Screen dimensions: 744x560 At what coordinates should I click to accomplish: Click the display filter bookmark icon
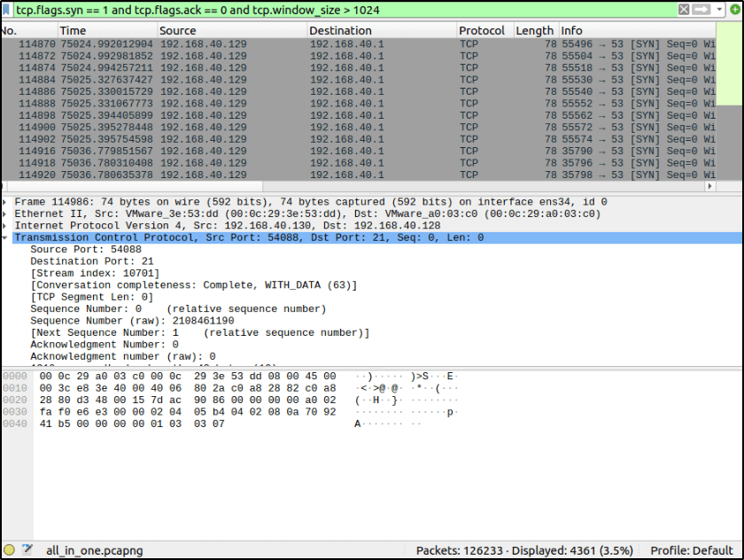pos(8,9)
